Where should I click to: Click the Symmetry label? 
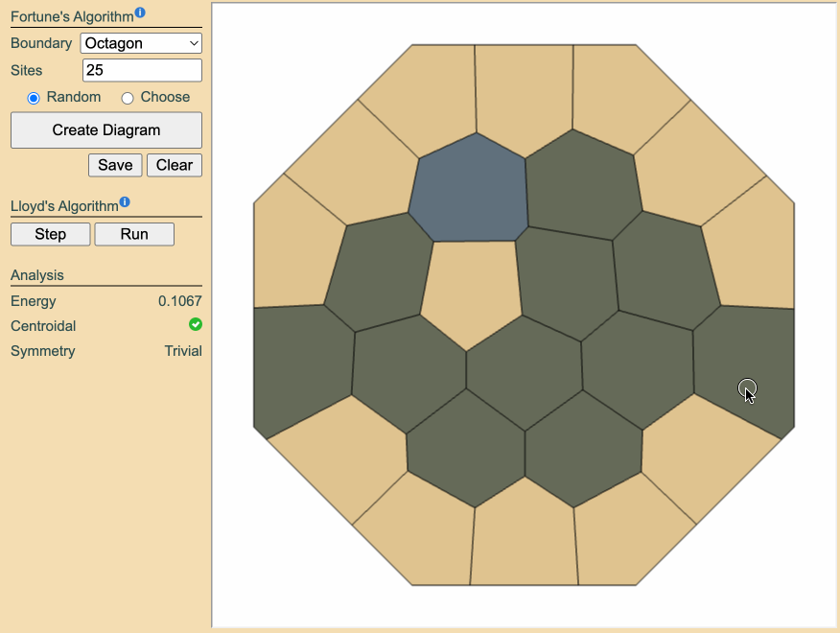43,351
